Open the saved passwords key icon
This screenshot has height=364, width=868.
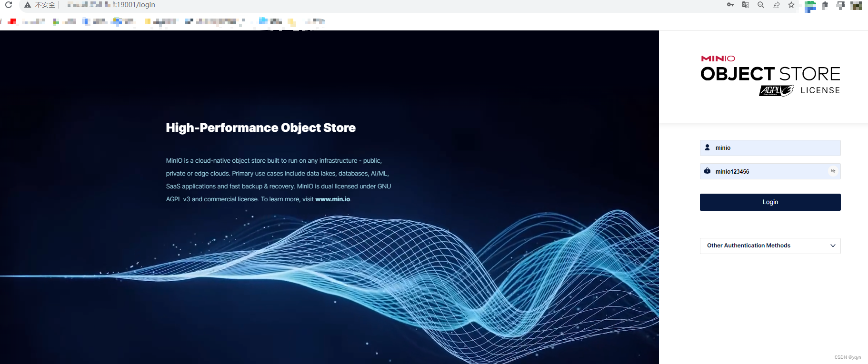coord(730,5)
